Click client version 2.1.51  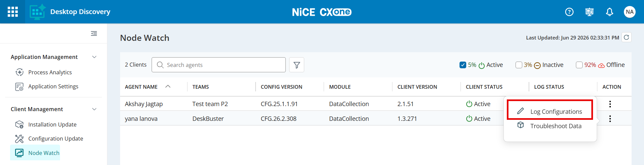click(x=406, y=104)
